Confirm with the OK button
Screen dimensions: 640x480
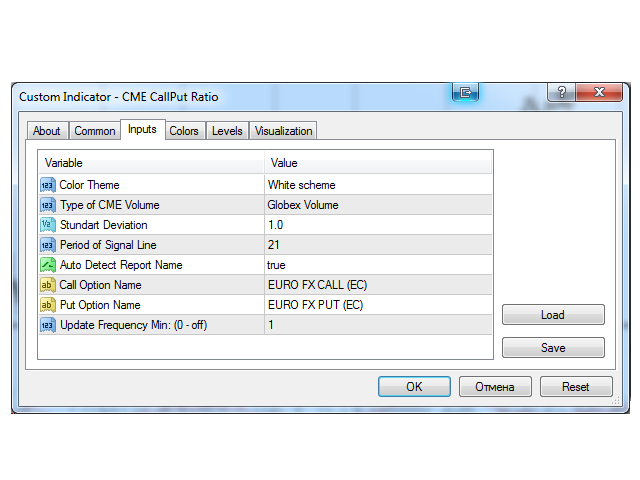(414, 387)
